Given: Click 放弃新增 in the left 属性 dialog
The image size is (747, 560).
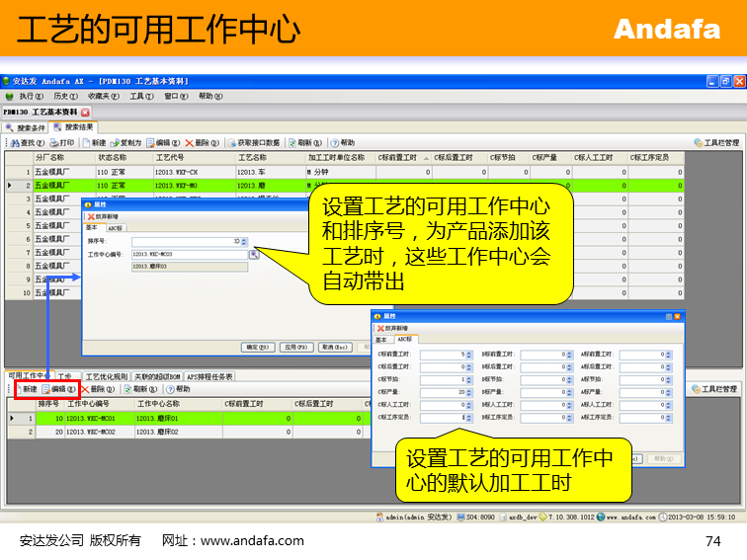Looking at the screenshot, I should [x=103, y=216].
